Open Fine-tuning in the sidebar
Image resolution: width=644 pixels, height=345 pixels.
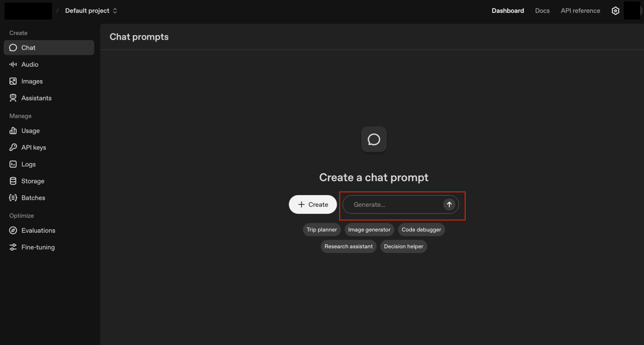pos(38,247)
